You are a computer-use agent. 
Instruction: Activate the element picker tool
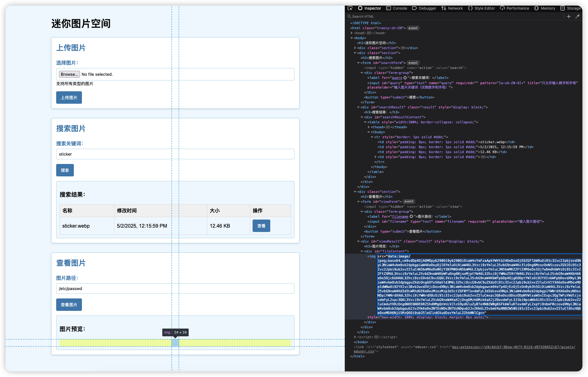(x=350, y=8)
